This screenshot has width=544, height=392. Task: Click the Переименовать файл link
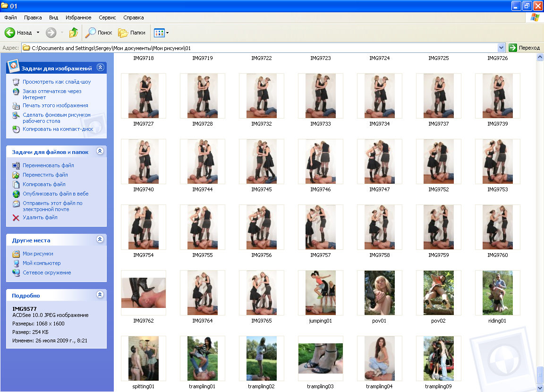point(48,165)
